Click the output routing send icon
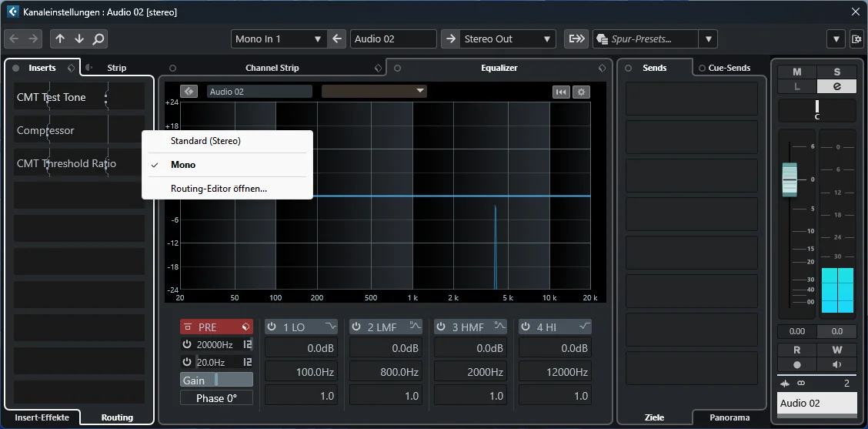The width and height of the screenshot is (868, 429). (576, 39)
